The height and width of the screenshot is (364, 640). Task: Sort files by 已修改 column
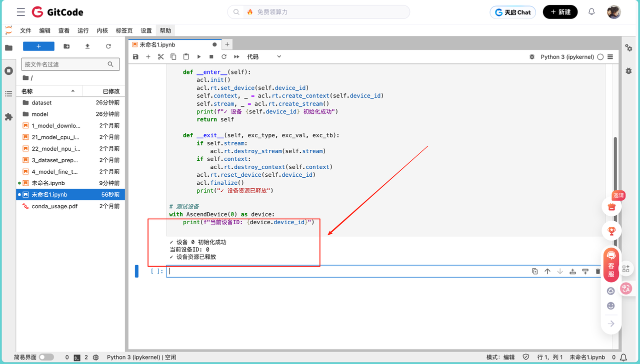(103, 91)
